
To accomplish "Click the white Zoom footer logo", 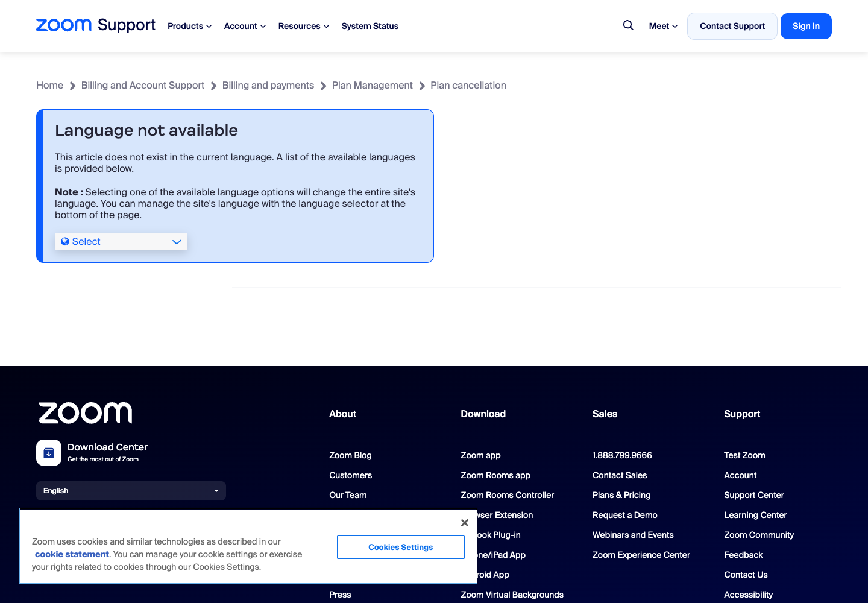I will coord(86,413).
